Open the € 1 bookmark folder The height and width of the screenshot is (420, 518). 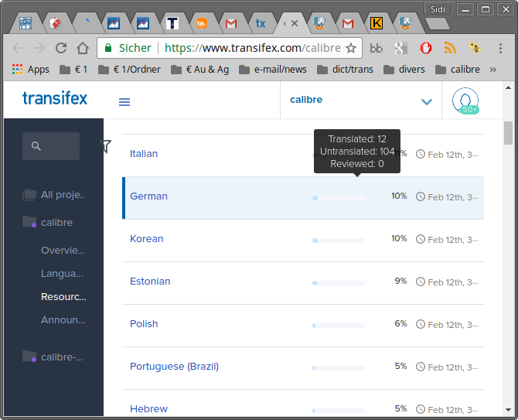coord(73,70)
